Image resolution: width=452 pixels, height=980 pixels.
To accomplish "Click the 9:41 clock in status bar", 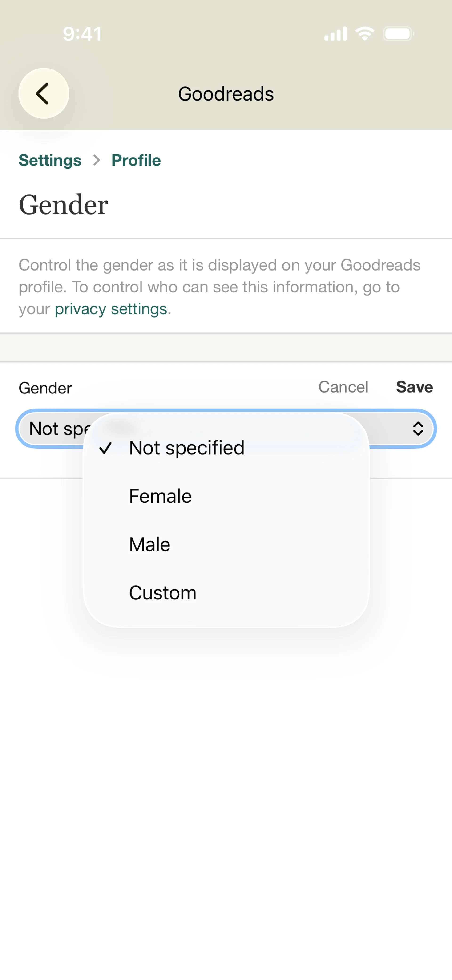I will click(x=83, y=34).
